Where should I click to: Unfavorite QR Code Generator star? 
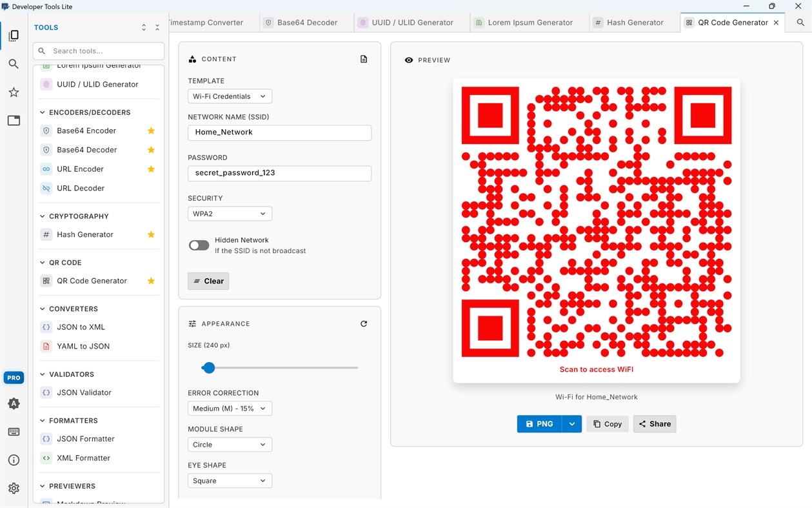tap(151, 281)
